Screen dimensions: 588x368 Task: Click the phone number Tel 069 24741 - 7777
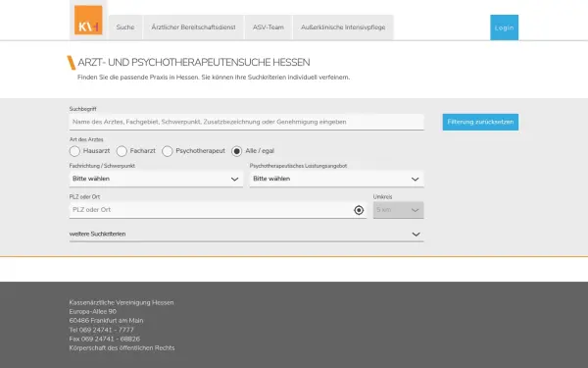pyautogui.click(x=101, y=330)
